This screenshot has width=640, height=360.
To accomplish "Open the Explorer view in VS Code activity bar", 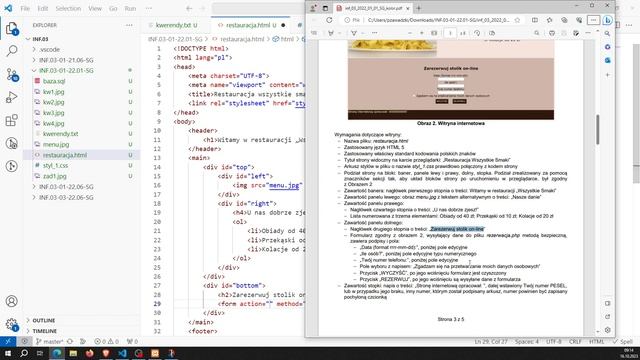I will pyautogui.click(x=12, y=29).
